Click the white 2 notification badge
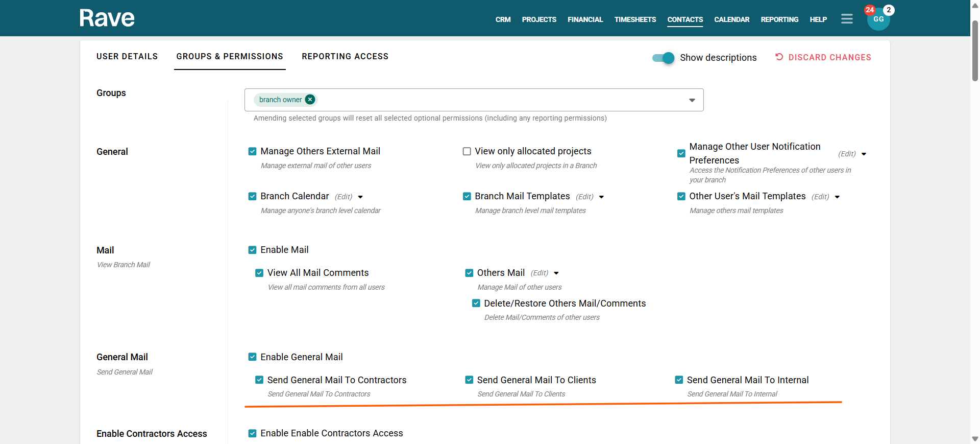The height and width of the screenshot is (444, 980). tap(889, 10)
